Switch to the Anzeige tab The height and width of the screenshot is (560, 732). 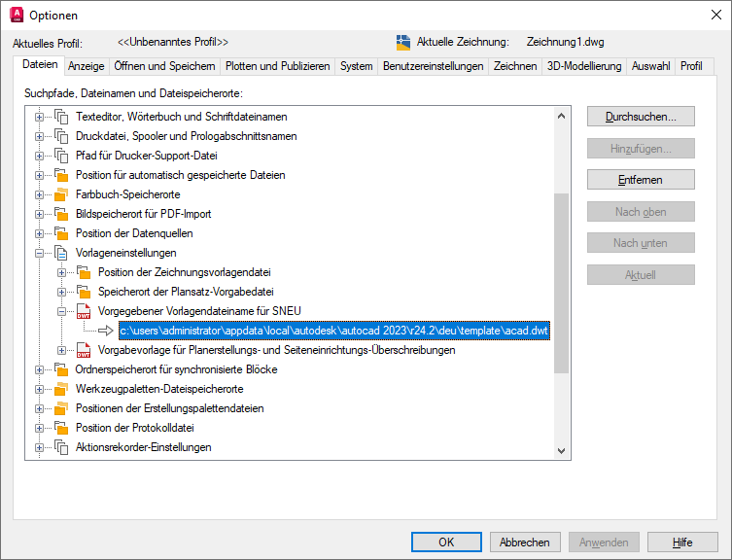(86, 66)
